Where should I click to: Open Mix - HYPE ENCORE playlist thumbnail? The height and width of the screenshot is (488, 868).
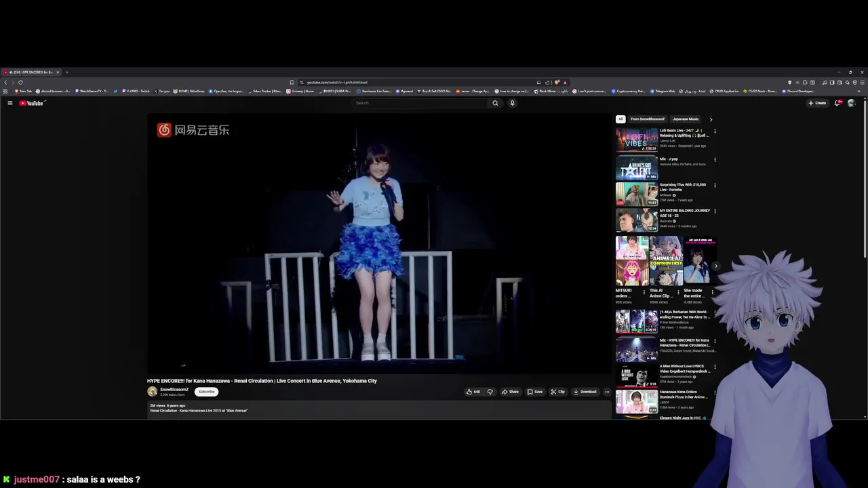point(637,350)
